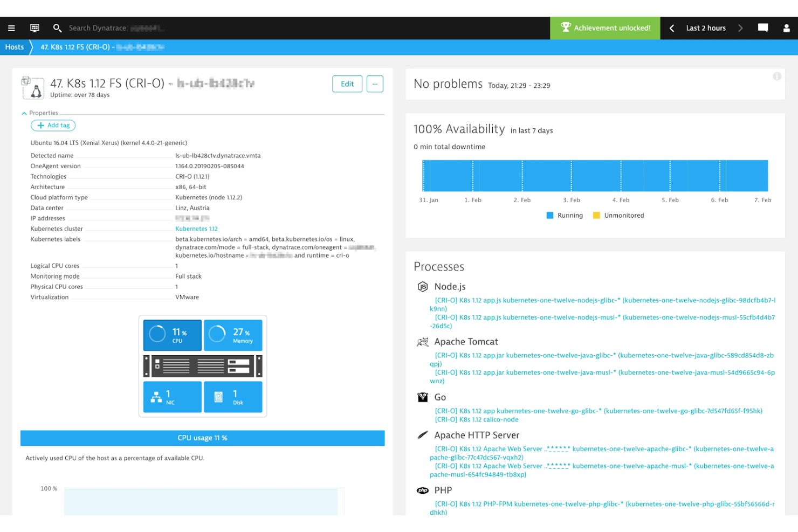Open the hamburger navigation menu
This screenshot has height=532, width=798.
click(11, 28)
